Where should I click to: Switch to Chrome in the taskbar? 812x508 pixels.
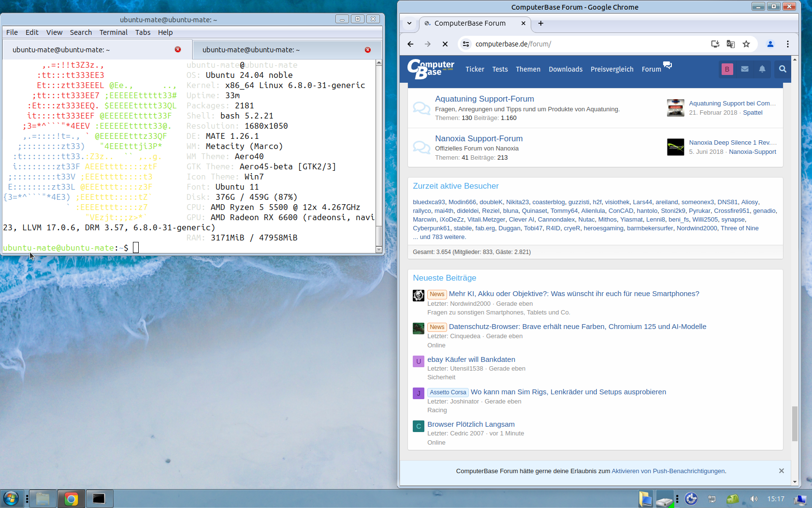71,498
